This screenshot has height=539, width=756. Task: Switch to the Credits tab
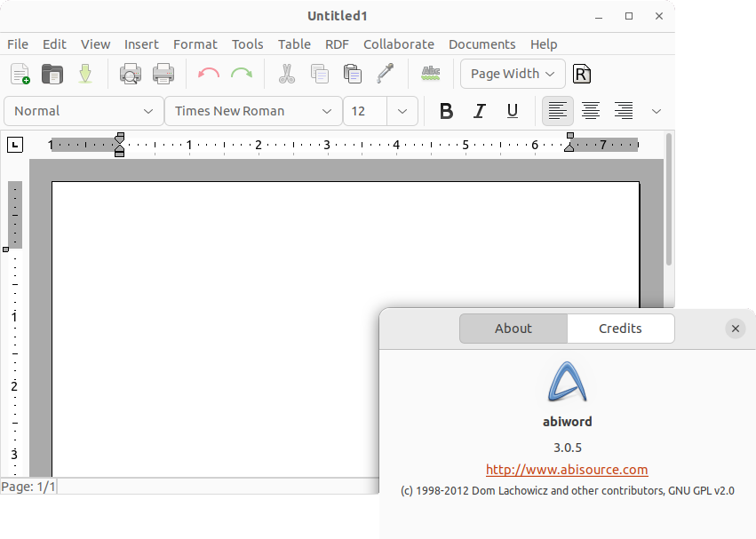[620, 329]
